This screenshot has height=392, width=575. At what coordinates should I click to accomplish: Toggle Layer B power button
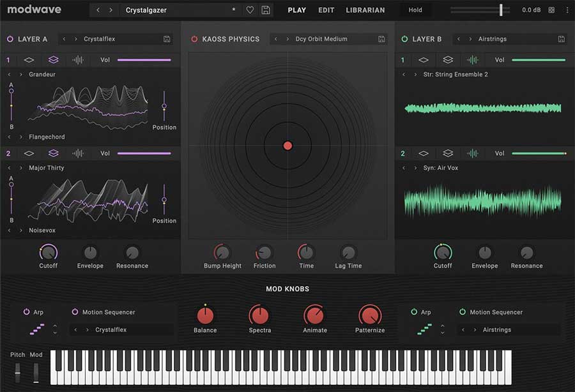point(404,39)
